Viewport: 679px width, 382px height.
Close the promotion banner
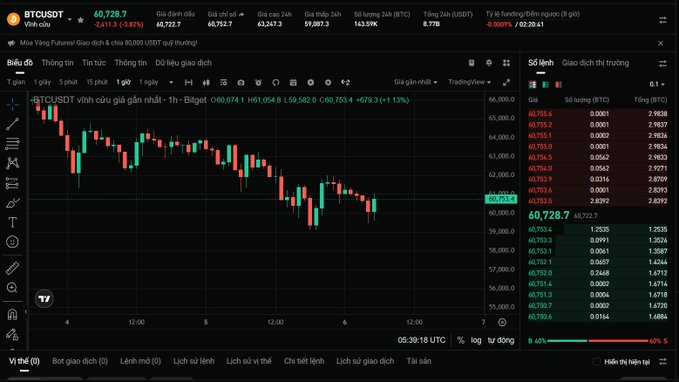point(660,43)
